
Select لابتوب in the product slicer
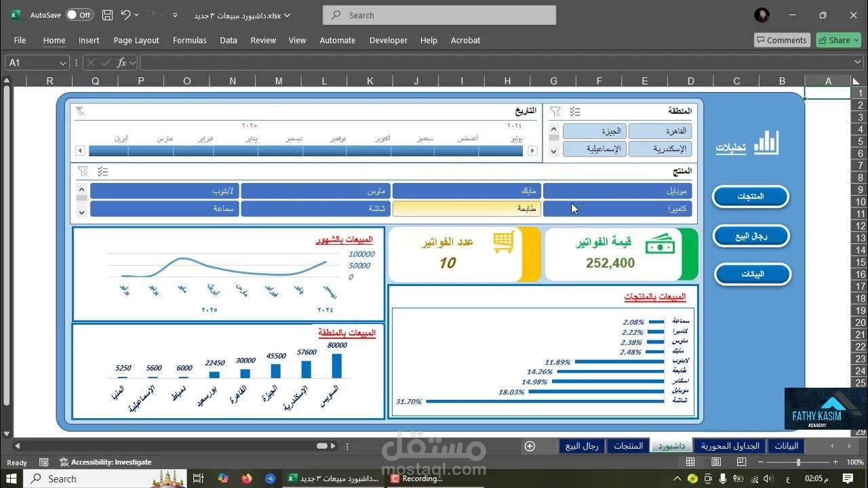(165, 191)
